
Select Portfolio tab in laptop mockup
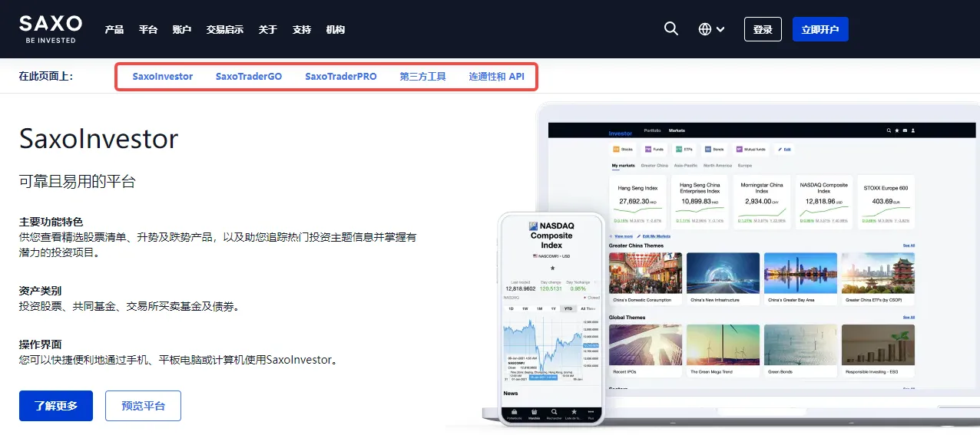tap(652, 130)
